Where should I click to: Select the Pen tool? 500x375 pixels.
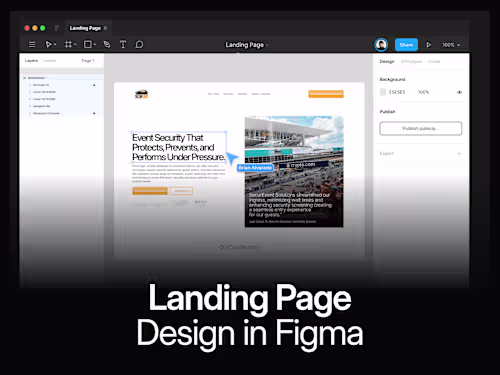pos(107,44)
